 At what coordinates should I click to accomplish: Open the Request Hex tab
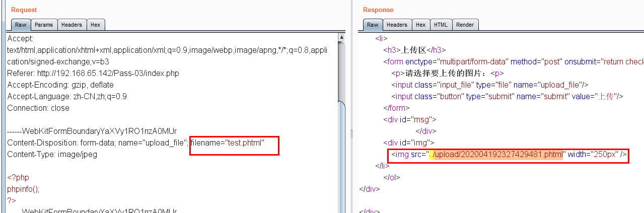tap(95, 25)
